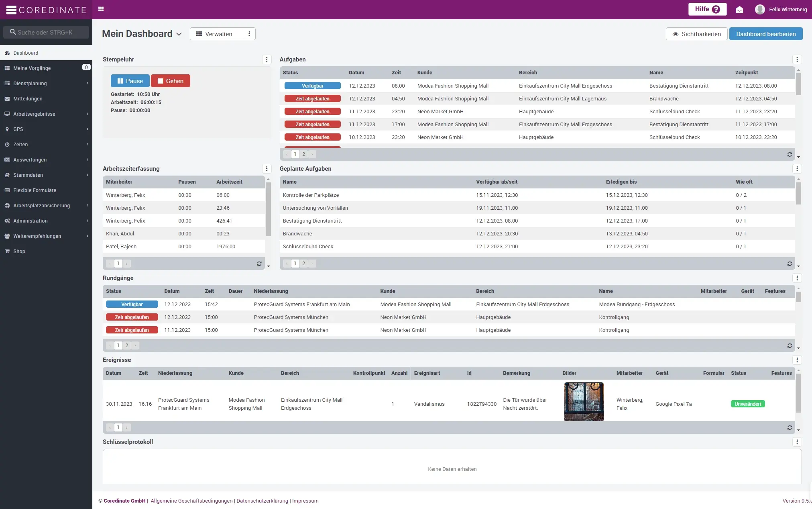Click the hamburger icon next to COREDINATE
The height and width of the screenshot is (509, 812).
(x=12, y=10)
